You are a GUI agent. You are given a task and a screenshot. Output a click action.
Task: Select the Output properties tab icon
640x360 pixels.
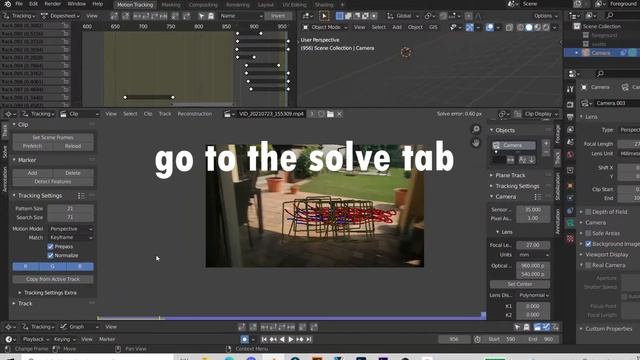[570, 117]
